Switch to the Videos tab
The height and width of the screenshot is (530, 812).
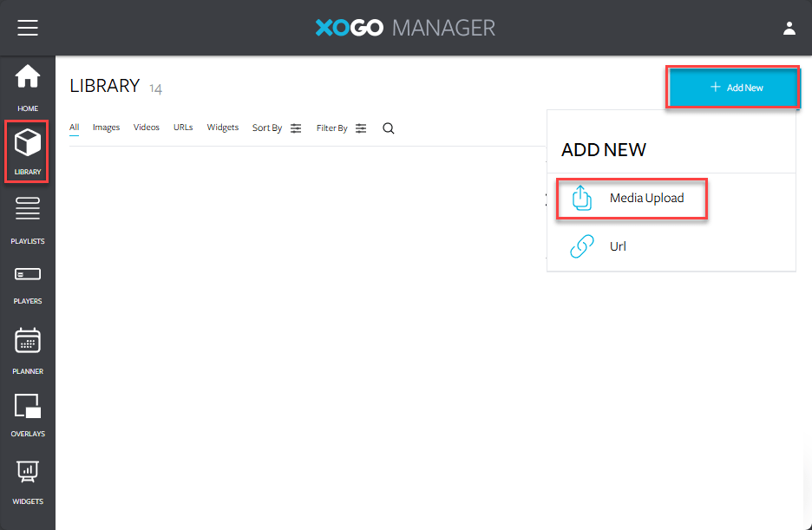point(147,128)
